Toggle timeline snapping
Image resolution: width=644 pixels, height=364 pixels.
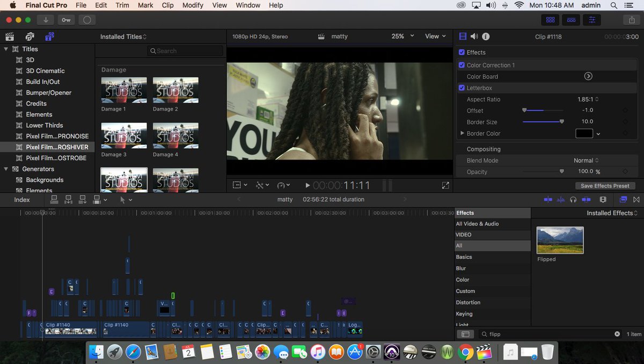(586, 199)
